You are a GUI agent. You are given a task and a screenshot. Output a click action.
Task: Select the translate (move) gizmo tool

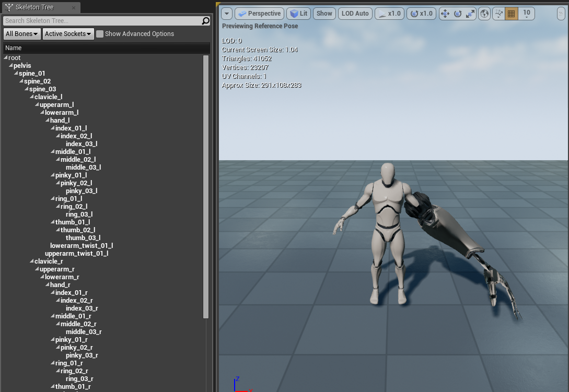(x=445, y=14)
